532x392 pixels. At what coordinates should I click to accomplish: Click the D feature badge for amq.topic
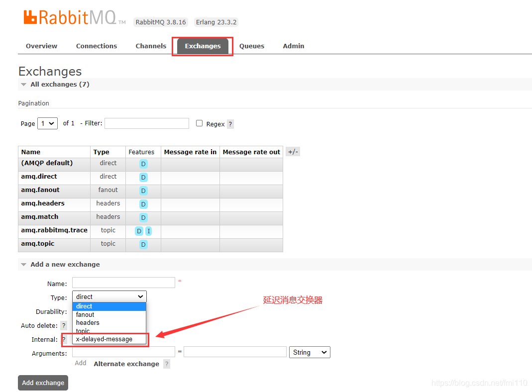click(143, 244)
